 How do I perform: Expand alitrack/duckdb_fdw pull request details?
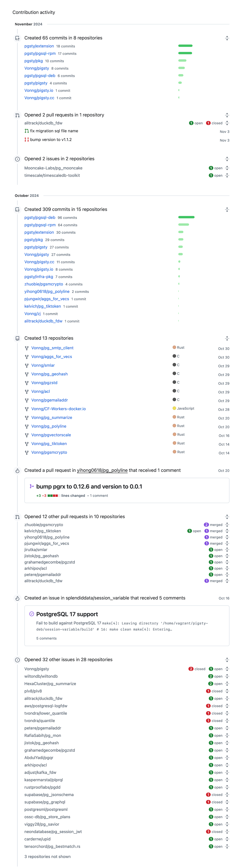[227, 123]
